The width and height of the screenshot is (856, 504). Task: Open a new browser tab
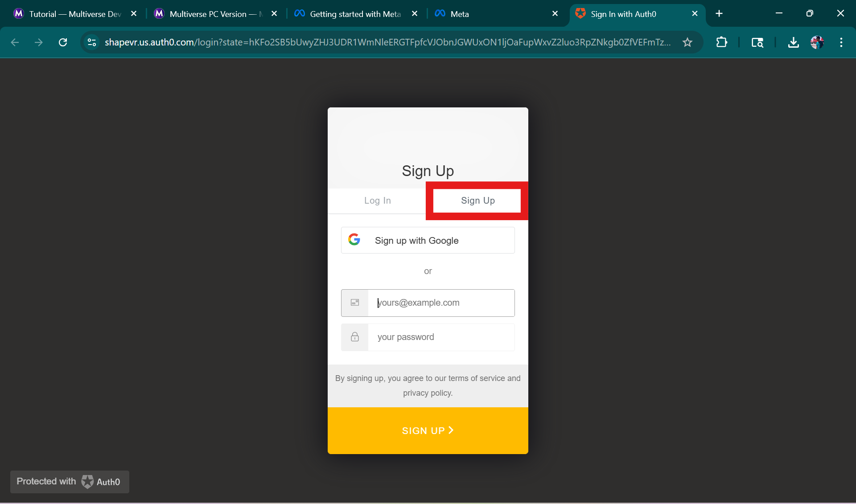coord(719,14)
